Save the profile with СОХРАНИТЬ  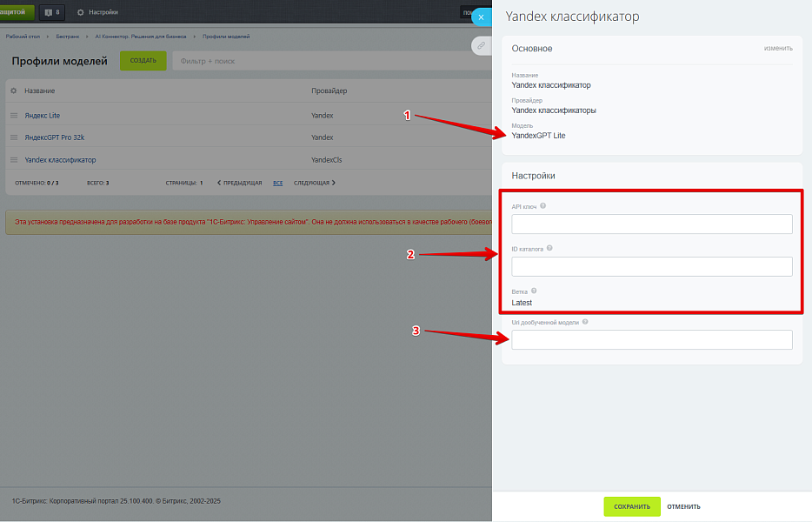[x=632, y=506]
